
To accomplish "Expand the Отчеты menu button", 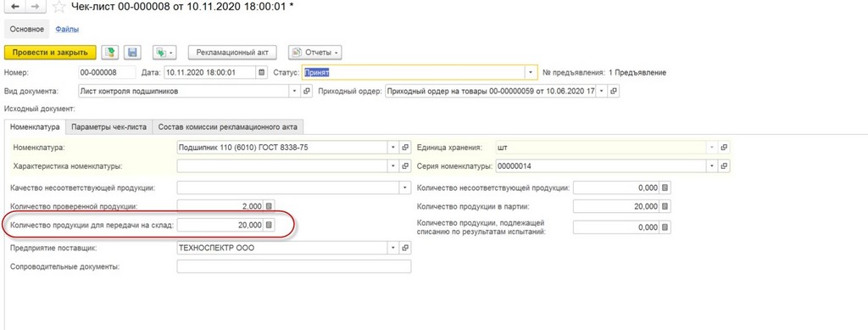I will [x=314, y=52].
